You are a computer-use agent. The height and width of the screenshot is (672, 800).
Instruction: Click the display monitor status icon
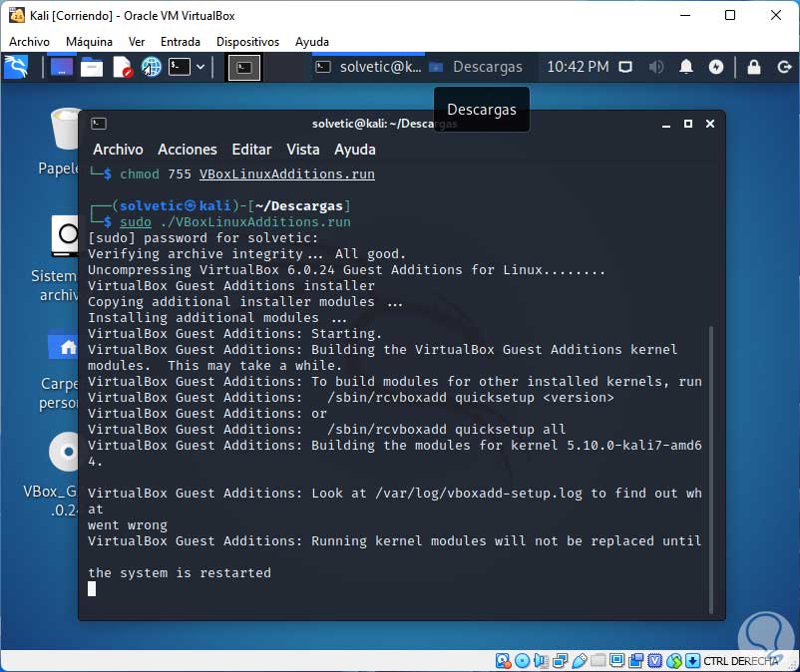[x=616, y=661]
